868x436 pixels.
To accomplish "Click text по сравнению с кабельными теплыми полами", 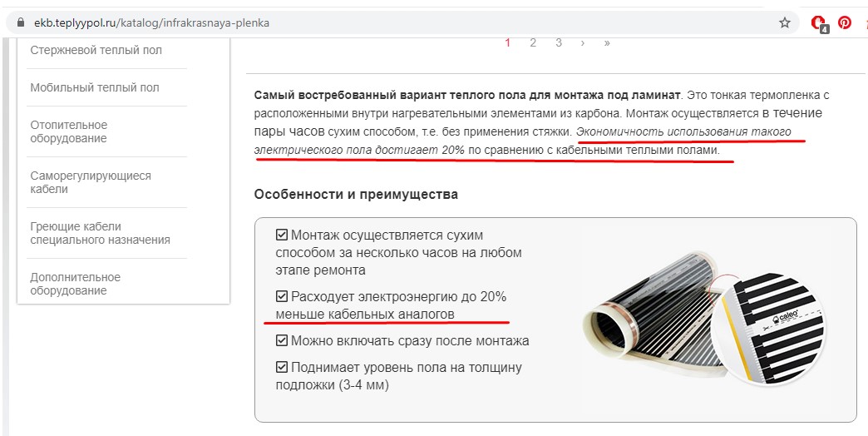I will click(594, 150).
